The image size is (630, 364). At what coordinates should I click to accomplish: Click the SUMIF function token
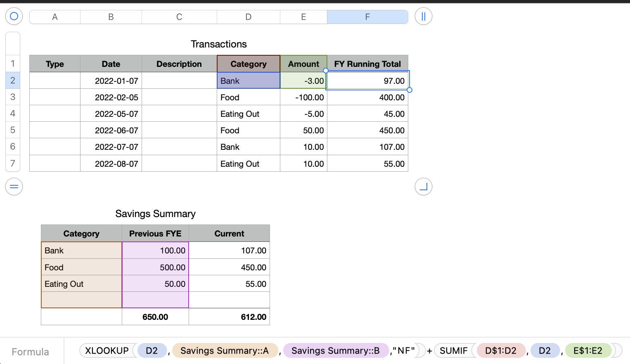tap(454, 350)
